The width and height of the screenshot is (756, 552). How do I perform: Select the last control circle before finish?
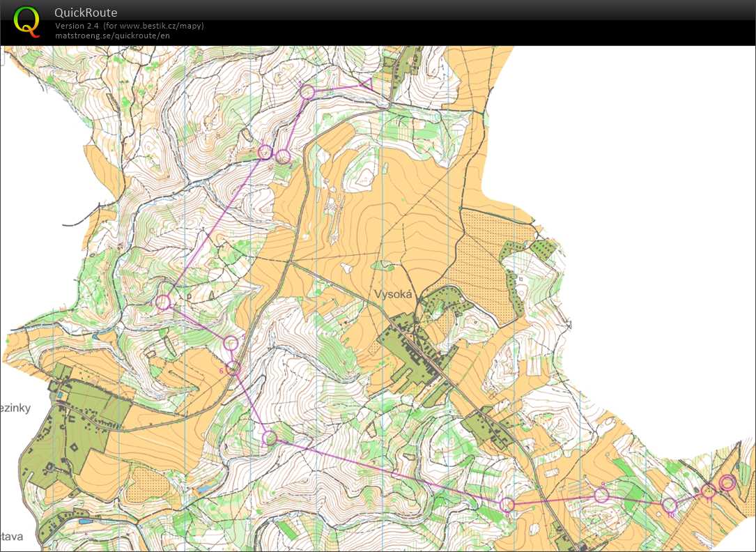click(708, 491)
